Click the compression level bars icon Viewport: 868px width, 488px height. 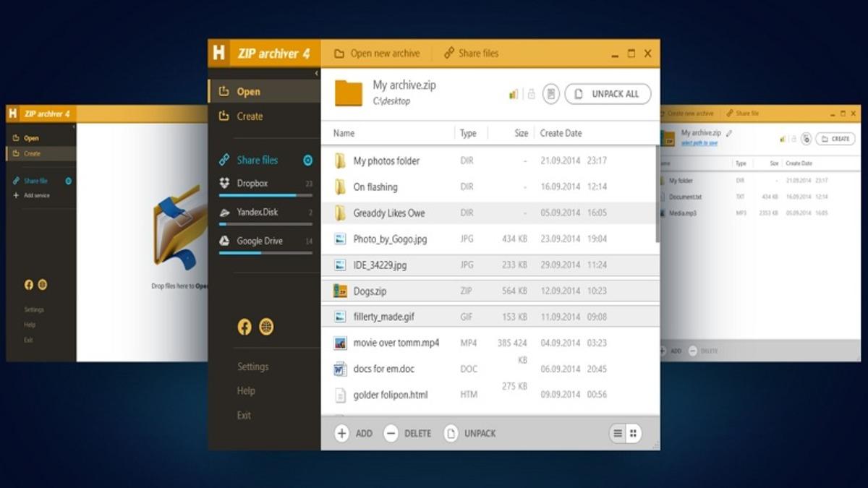[x=514, y=94]
